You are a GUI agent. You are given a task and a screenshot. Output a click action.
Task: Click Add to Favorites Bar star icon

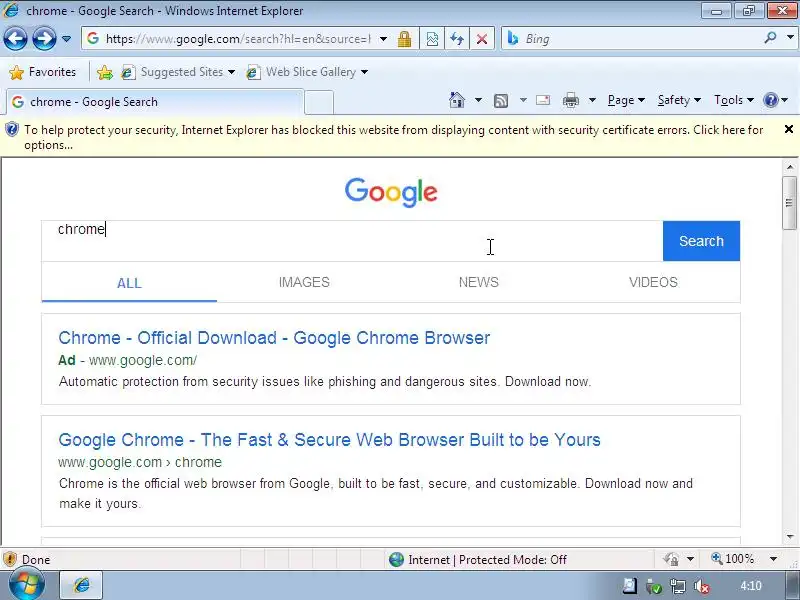click(105, 72)
